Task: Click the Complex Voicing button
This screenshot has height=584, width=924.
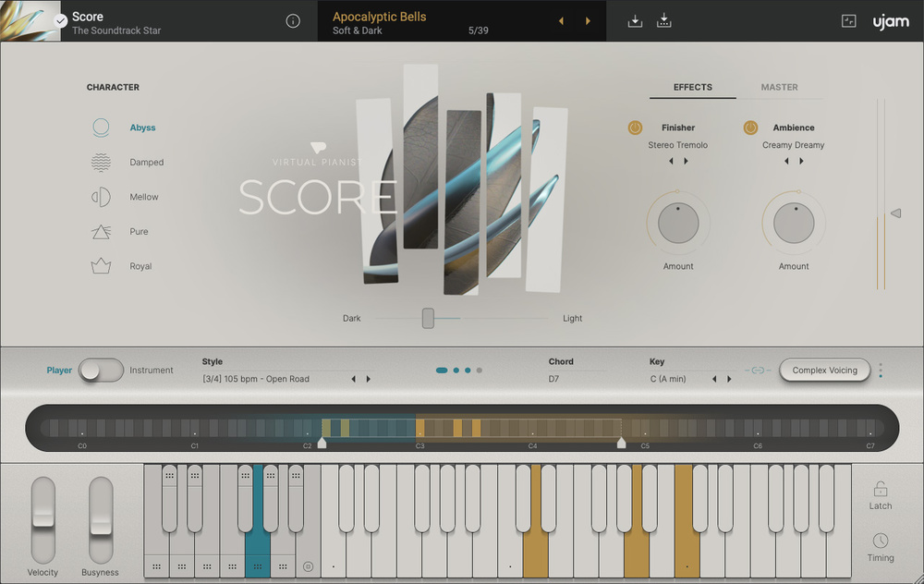Action: pos(824,371)
